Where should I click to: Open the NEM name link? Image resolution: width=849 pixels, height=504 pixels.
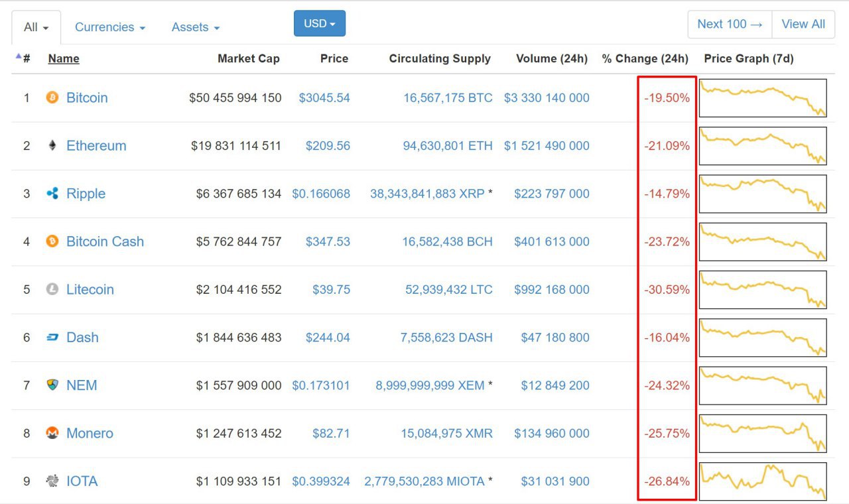pos(82,385)
